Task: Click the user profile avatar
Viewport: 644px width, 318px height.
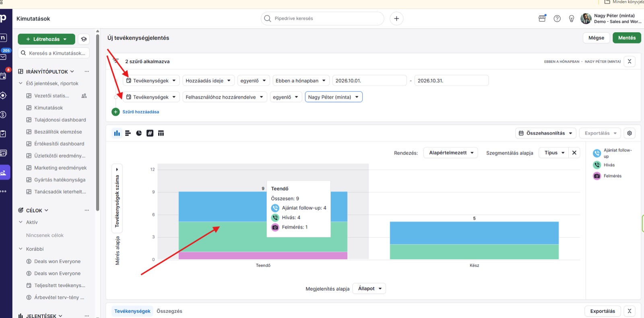Action: click(x=586, y=19)
